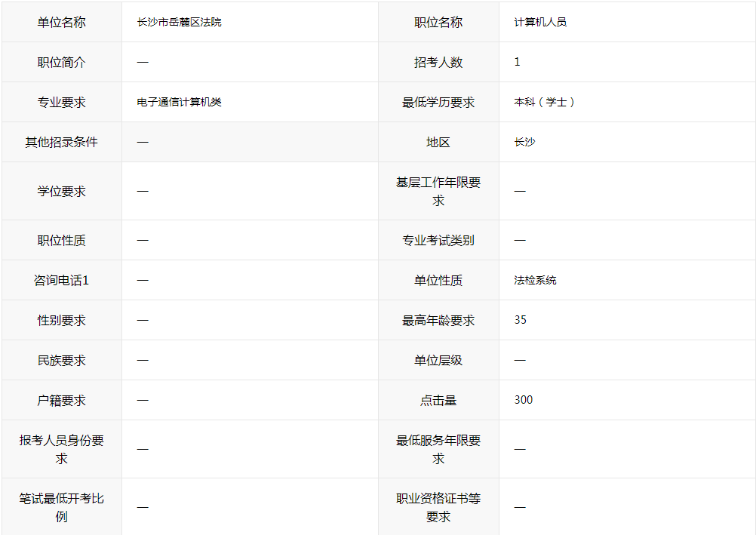Select the 最低学历要求 label
This screenshot has height=535, width=756.
[438, 103]
